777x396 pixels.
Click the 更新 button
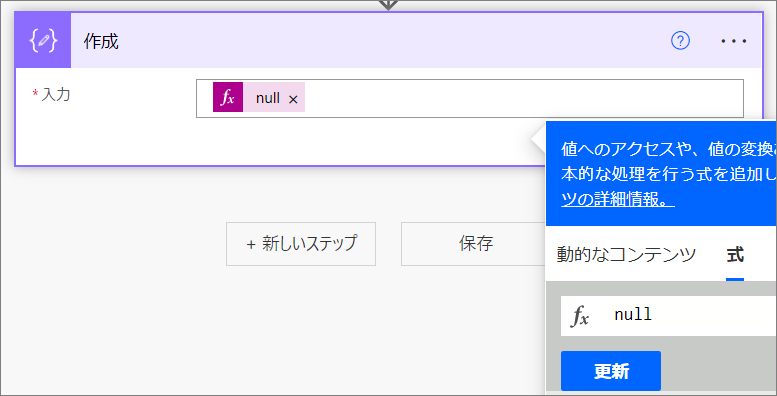611,371
